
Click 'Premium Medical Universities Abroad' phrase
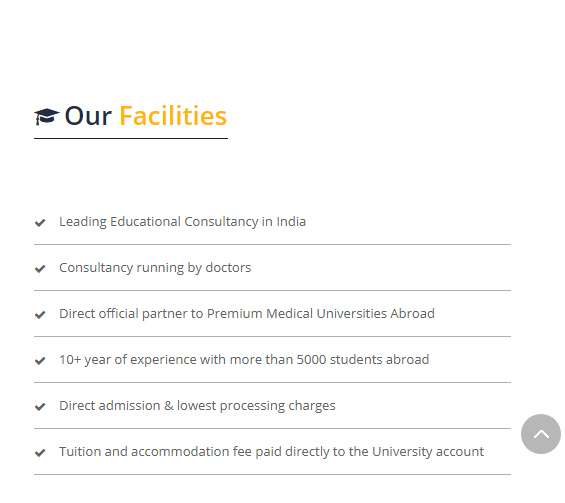[x=321, y=314]
